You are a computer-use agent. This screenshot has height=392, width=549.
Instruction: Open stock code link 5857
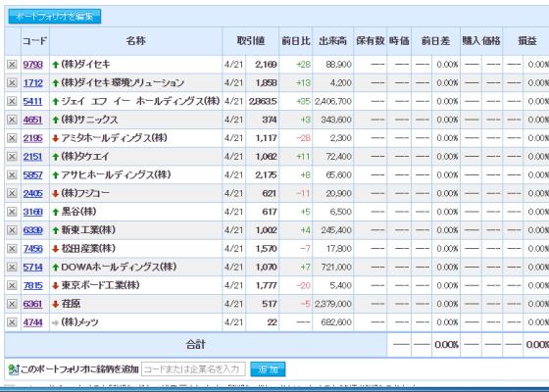click(33, 175)
